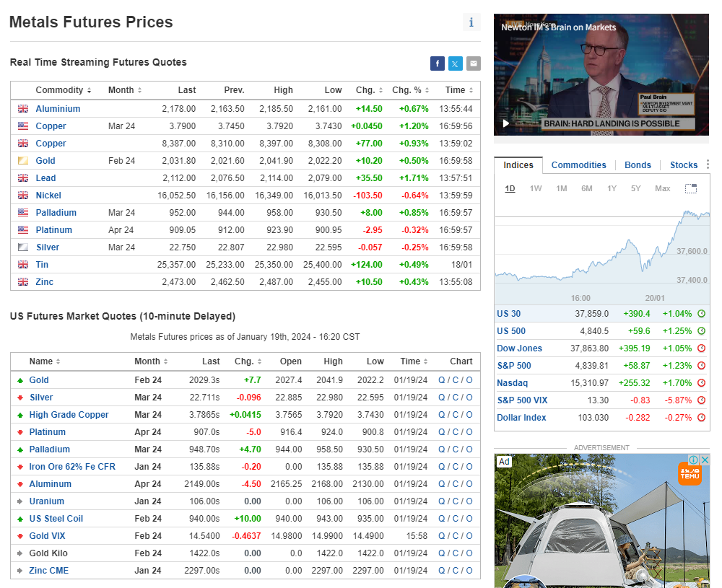This screenshot has height=588, width=722.
Task: Select the 5Y chart range
Action: 635,188
